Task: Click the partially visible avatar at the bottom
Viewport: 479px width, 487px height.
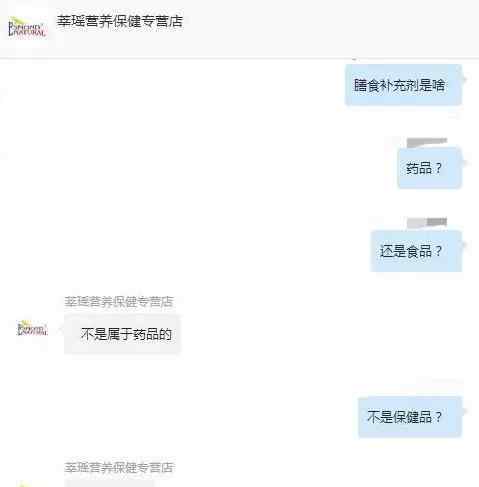Action: (32, 484)
